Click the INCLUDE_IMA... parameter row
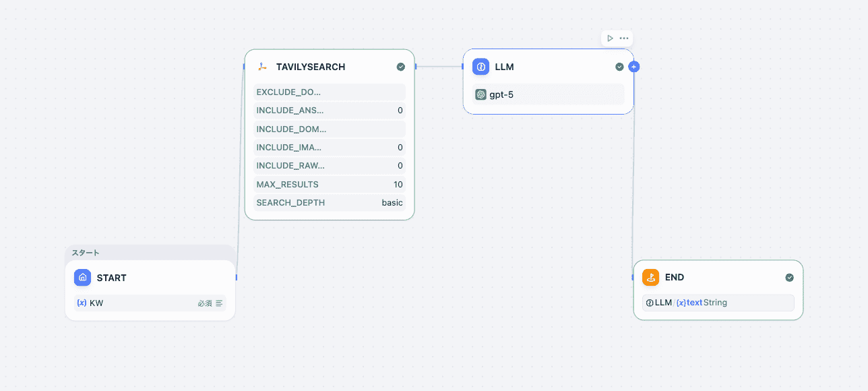868x391 pixels. 330,147
